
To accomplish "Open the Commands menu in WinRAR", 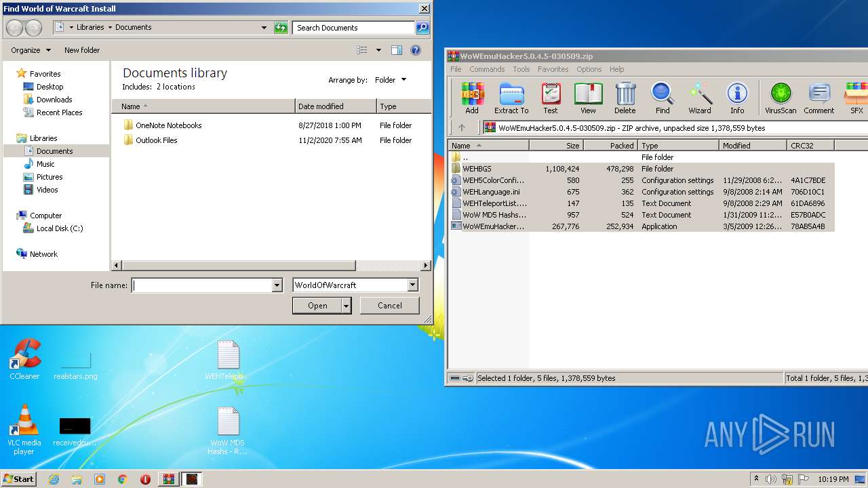I will [x=487, y=69].
